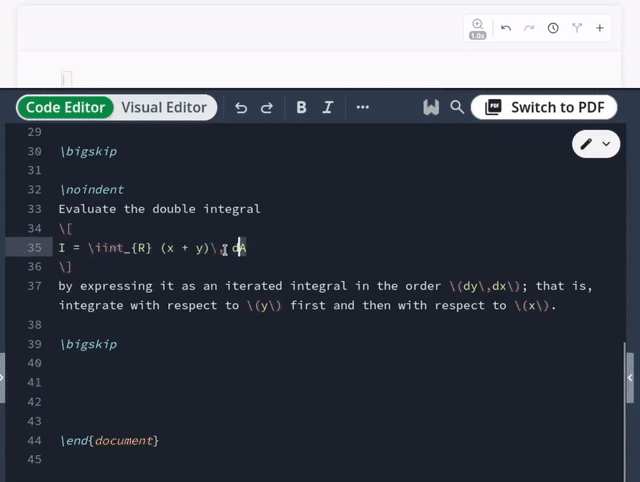The height and width of the screenshot is (482, 640).
Task: Click the \[ on line 34
Action: tap(66, 229)
